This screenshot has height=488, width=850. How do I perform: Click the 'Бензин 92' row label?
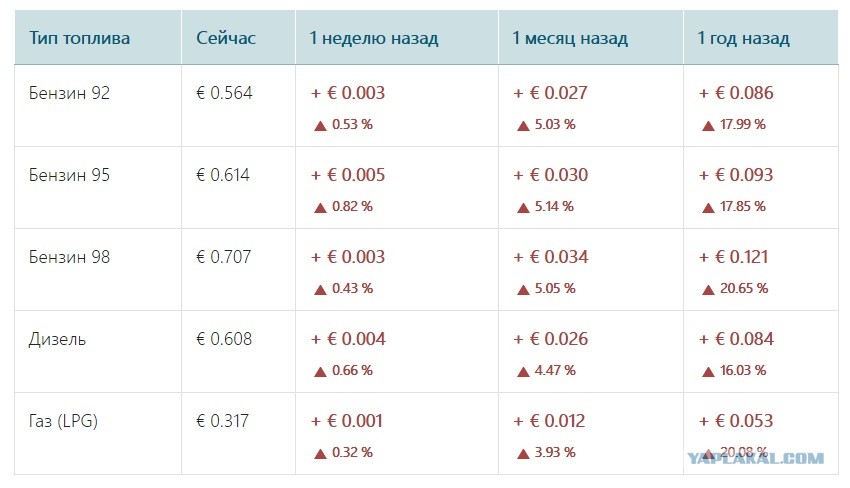(x=69, y=93)
